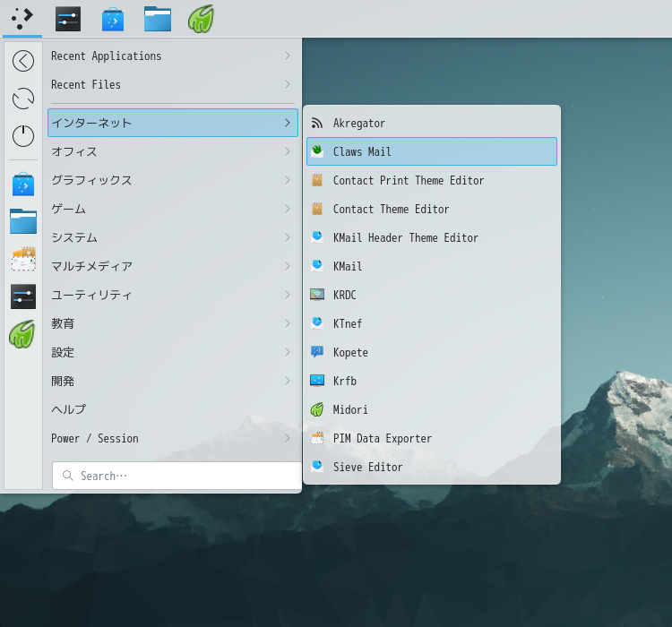Click the reboot icon in launcher sidebar
This screenshot has height=627, width=672.
(23, 99)
